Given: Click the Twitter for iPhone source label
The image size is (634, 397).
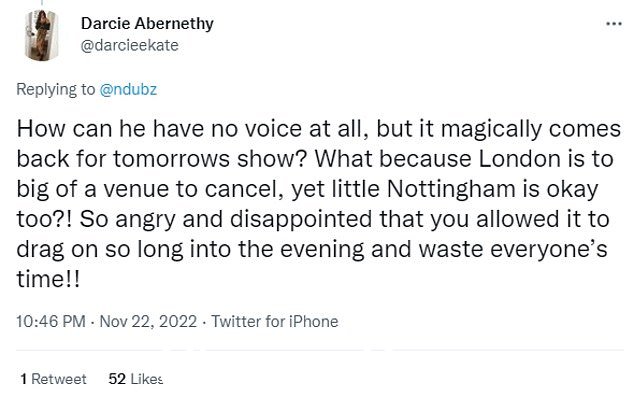Looking at the screenshot, I should pyautogui.click(x=275, y=321).
